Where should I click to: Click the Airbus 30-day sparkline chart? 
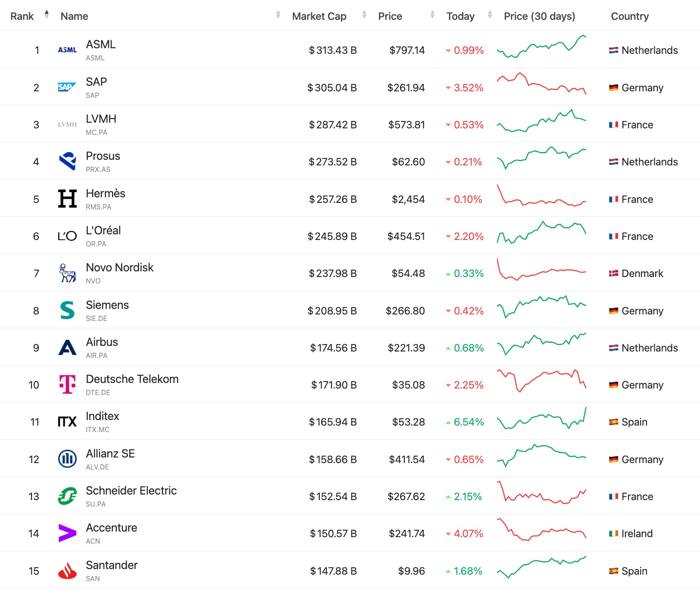pyautogui.click(x=541, y=344)
